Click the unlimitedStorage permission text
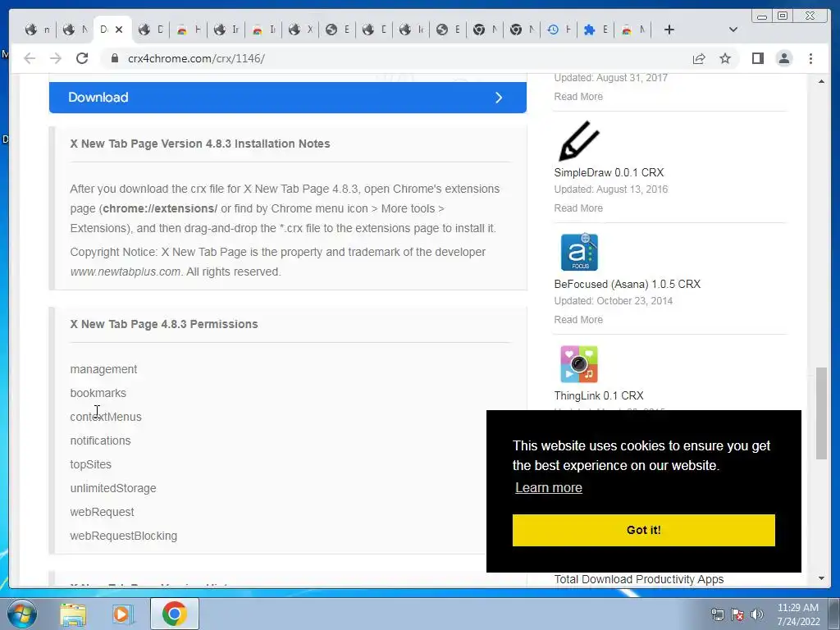 point(113,488)
